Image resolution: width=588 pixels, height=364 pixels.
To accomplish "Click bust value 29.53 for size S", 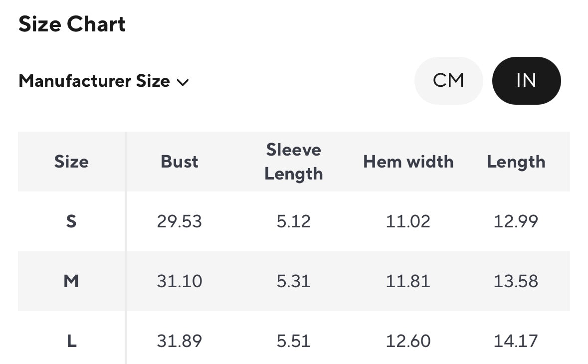I will point(180,221).
